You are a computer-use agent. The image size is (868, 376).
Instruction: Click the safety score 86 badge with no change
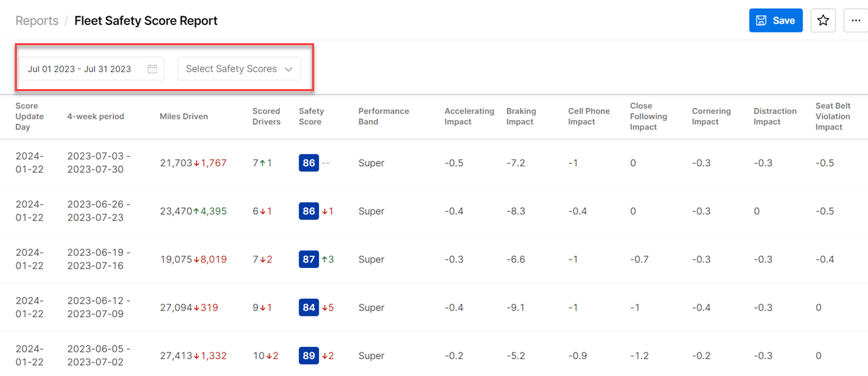[309, 163]
